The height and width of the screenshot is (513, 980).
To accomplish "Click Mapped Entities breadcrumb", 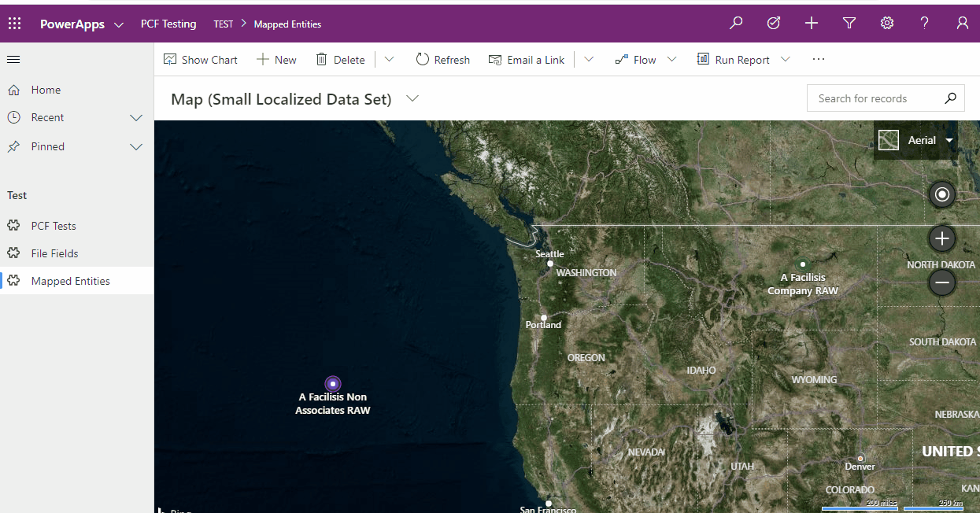I will pyautogui.click(x=287, y=24).
